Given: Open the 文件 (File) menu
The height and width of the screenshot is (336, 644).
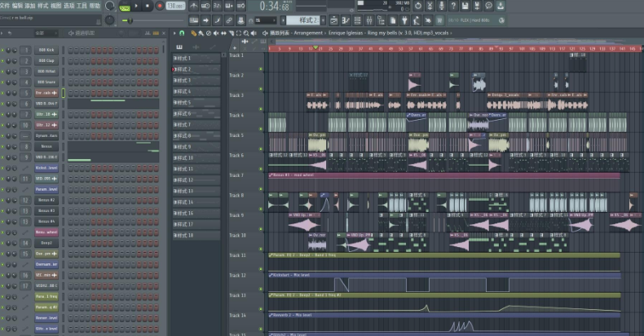Looking at the screenshot, I should tap(5, 6).
